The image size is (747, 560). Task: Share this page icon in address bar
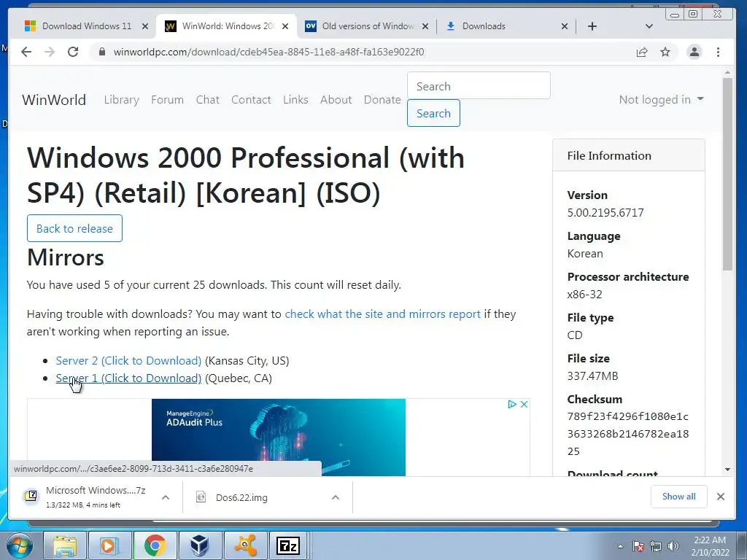[x=642, y=52]
